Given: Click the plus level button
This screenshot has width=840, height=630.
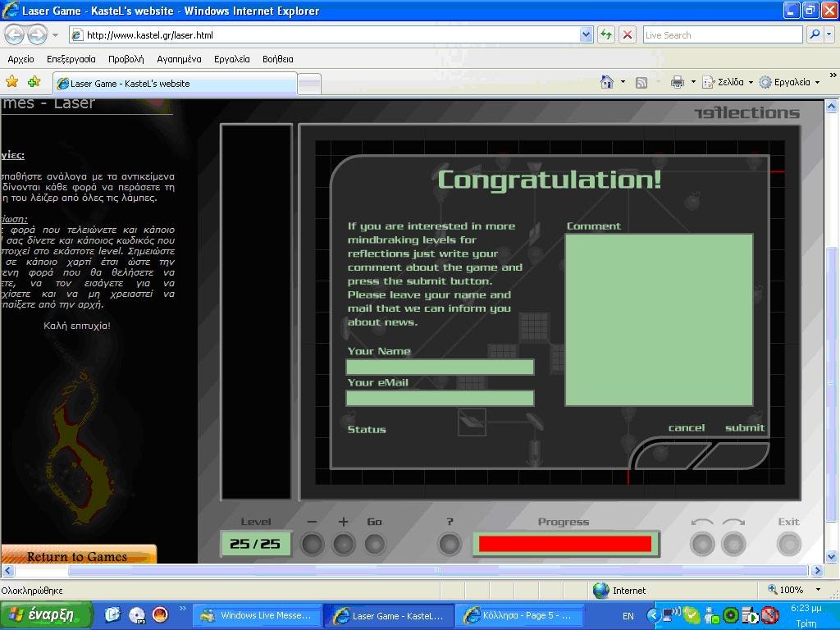Looking at the screenshot, I should pos(343,543).
